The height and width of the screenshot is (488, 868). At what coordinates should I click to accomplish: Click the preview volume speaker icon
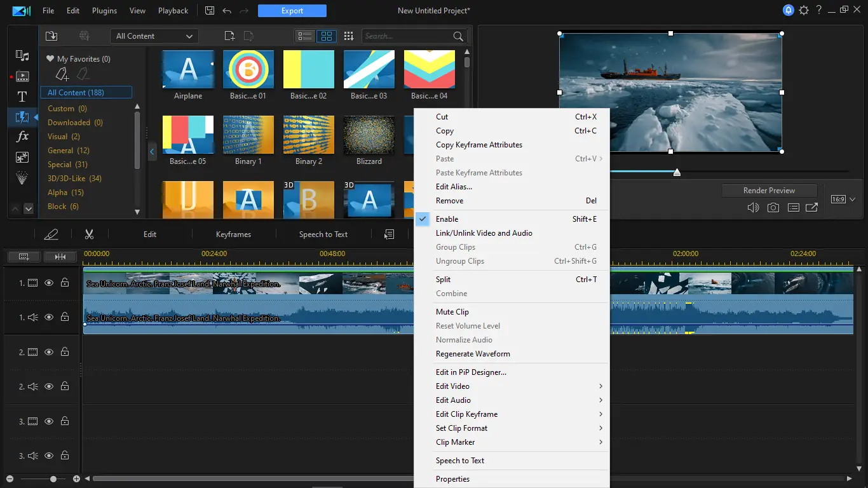[753, 208]
